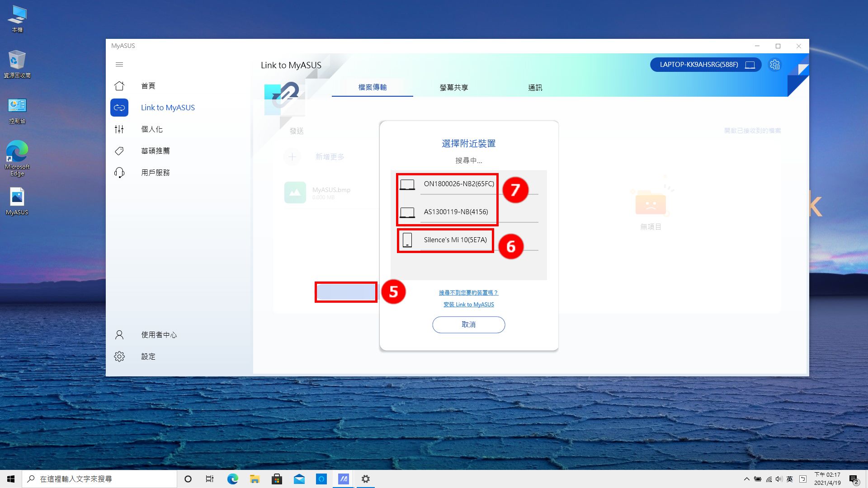Open the hamburger menu in MyASUS sidebar
Image resolution: width=868 pixels, height=488 pixels.
click(x=119, y=65)
